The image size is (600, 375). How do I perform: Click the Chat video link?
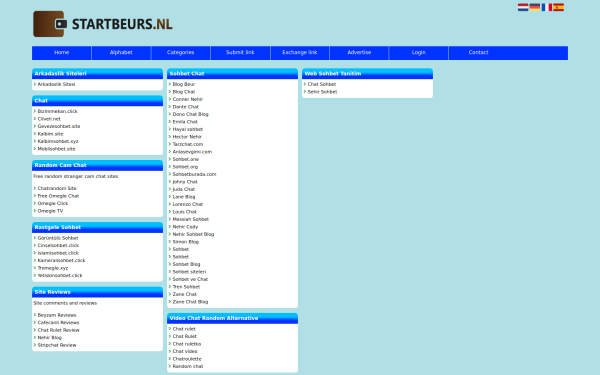tap(185, 351)
